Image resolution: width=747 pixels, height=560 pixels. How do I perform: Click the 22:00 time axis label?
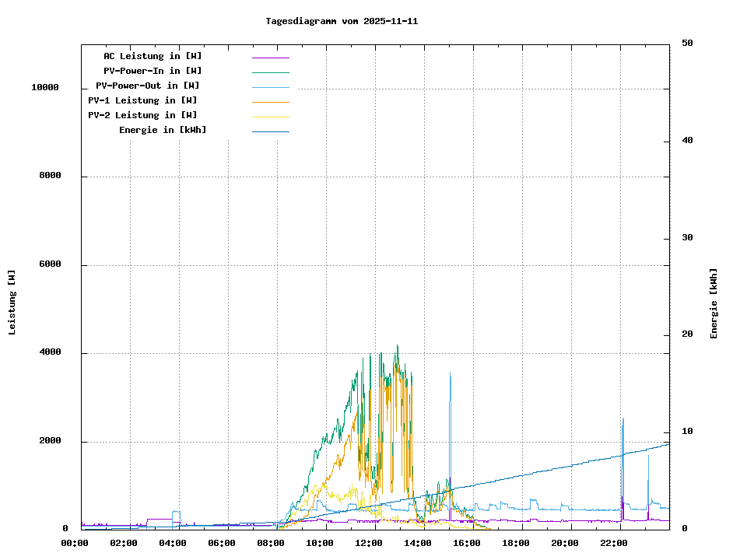[613, 543]
